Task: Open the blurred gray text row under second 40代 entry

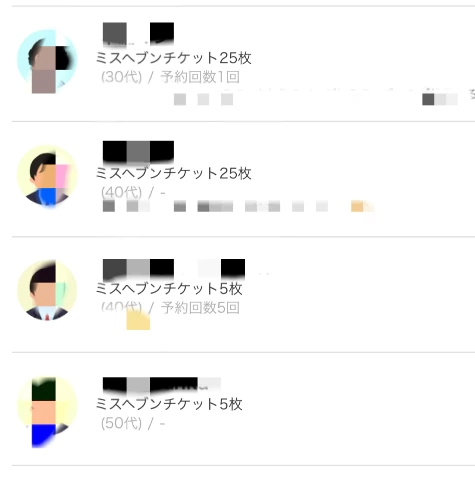Action: tap(238, 206)
